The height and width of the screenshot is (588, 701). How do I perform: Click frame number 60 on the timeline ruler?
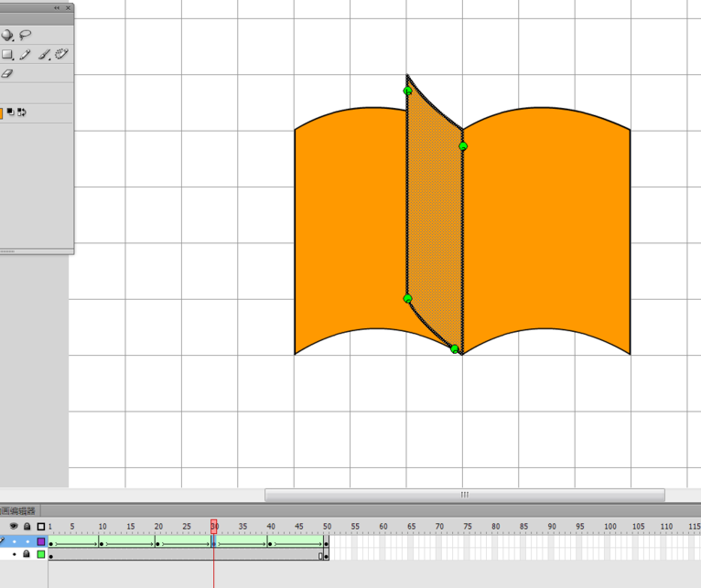tap(383, 527)
